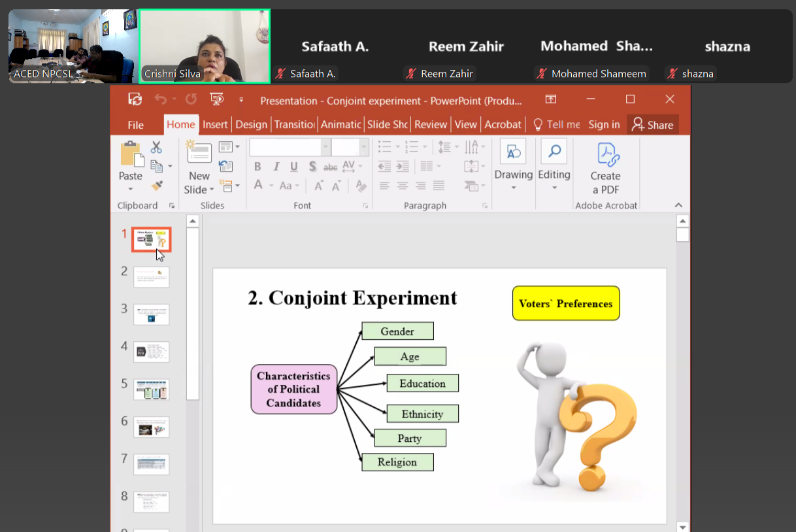Toggle Center alignment for the paragraph
796x532 pixels.
pos(403,186)
